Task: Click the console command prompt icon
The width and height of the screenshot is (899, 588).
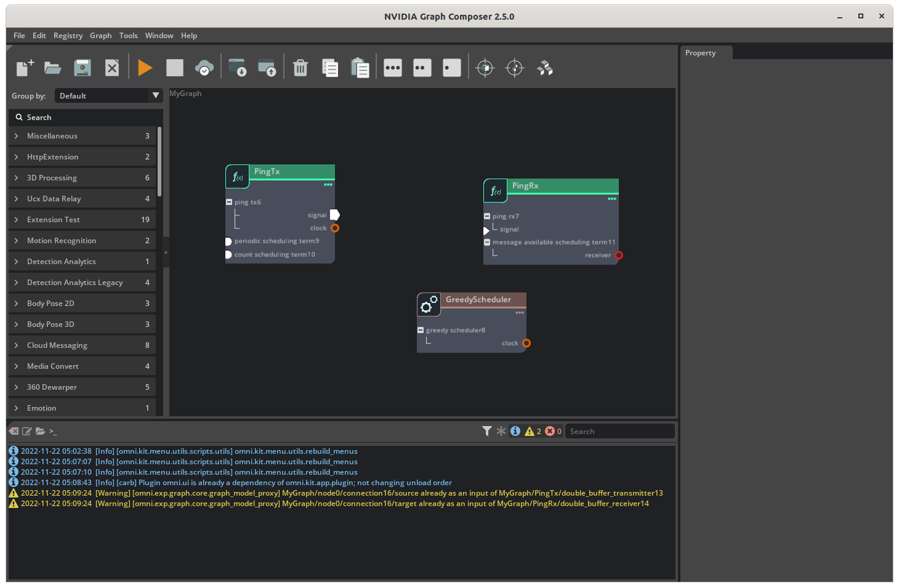Action: coord(53,431)
